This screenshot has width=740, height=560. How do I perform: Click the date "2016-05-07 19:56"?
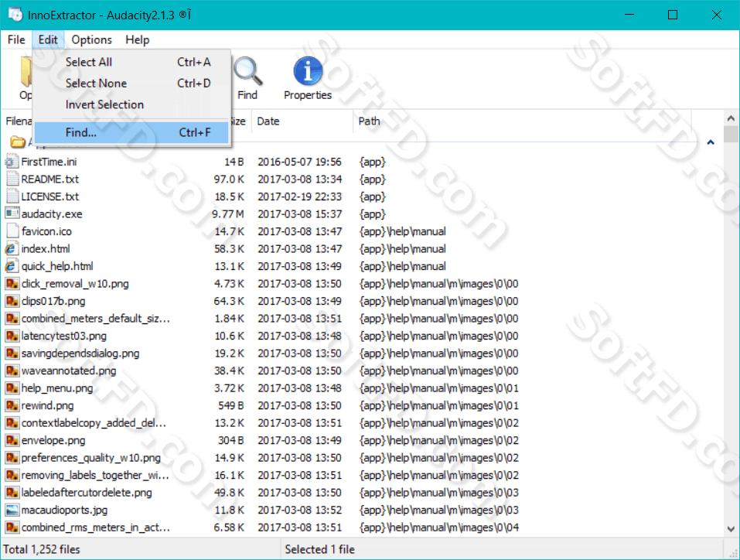(x=299, y=162)
